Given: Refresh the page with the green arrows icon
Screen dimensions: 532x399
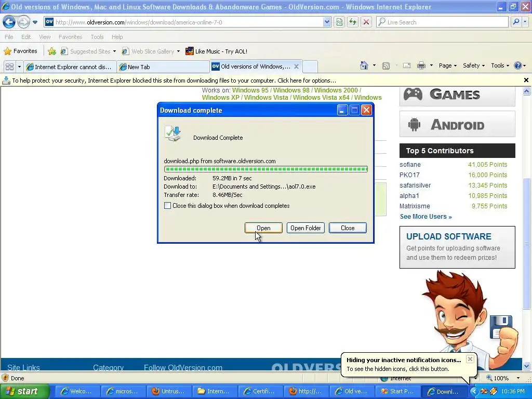Looking at the screenshot, I should [353, 22].
